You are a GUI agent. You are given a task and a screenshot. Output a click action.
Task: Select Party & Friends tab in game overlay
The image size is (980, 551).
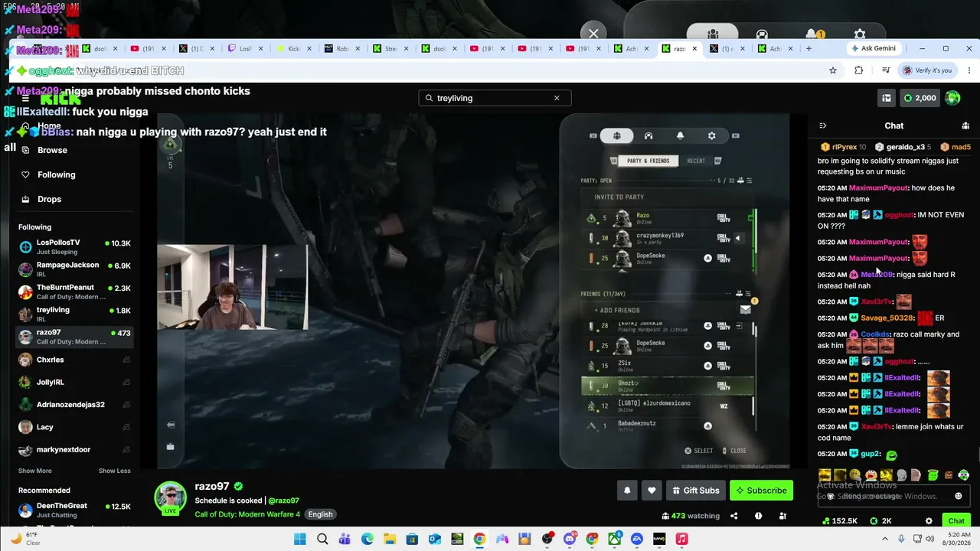coord(648,161)
